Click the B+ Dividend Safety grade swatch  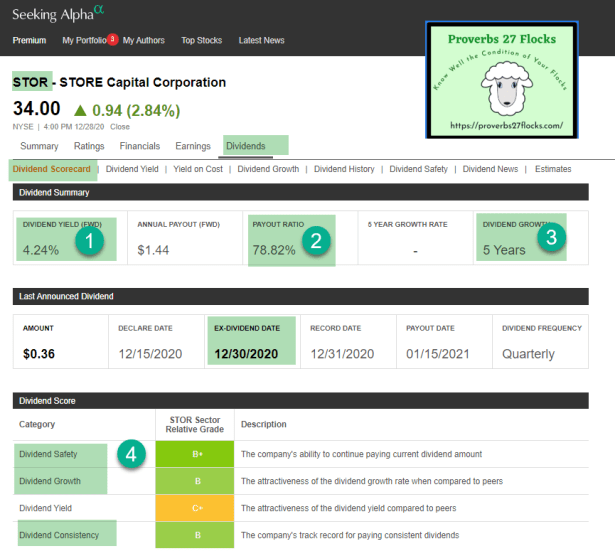click(x=195, y=454)
